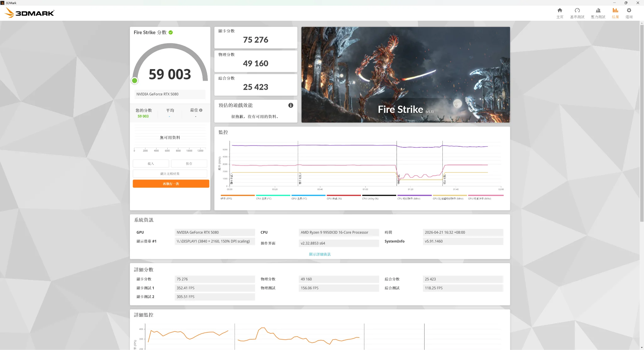Open the Options (選項) gear icon
The width and height of the screenshot is (644, 350).
(x=629, y=13)
